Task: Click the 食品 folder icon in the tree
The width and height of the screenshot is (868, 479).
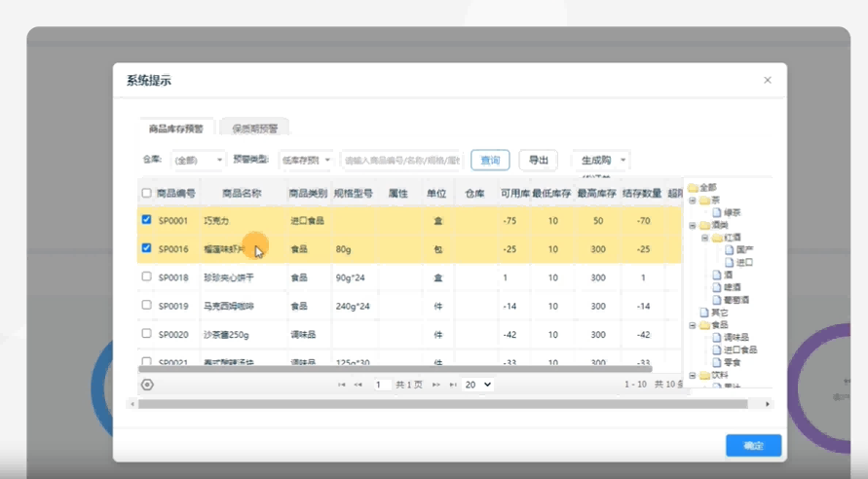Action: (704, 325)
